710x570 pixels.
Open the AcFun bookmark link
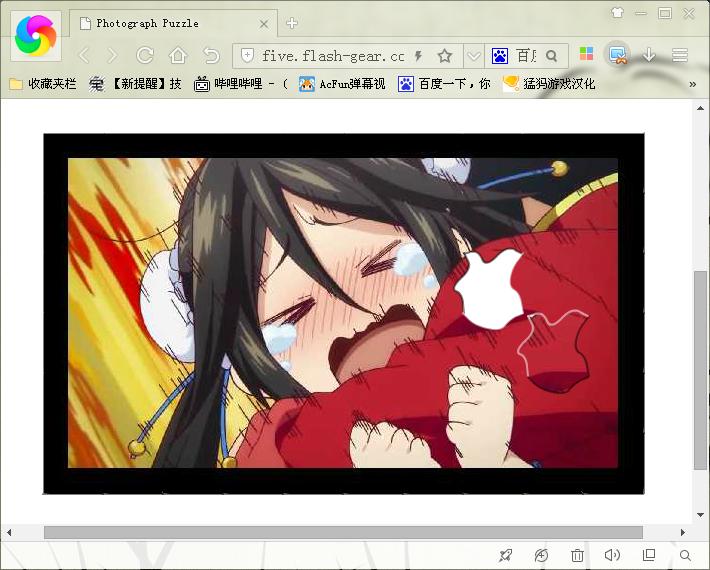[x=342, y=84]
